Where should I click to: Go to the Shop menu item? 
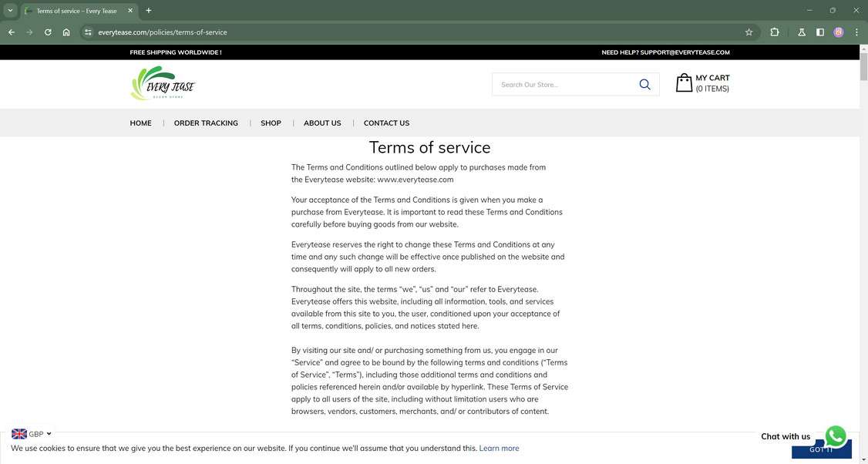[271, 123]
